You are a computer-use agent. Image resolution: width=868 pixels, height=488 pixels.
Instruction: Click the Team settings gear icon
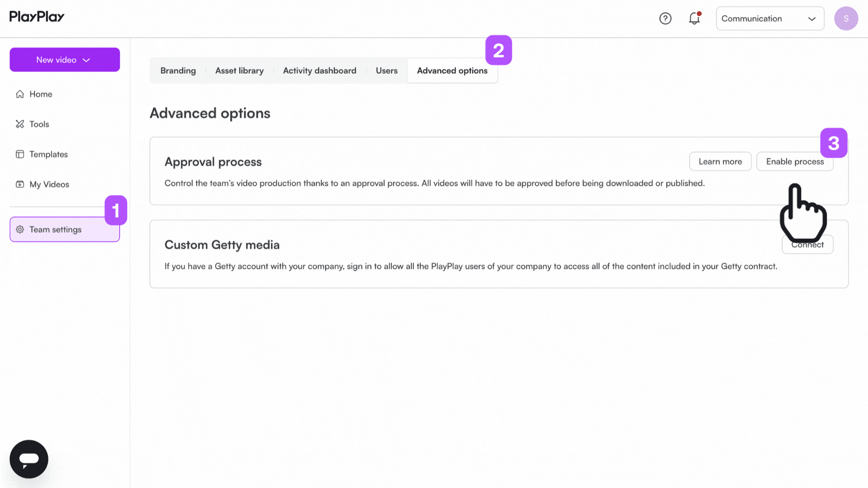(20, 230)
